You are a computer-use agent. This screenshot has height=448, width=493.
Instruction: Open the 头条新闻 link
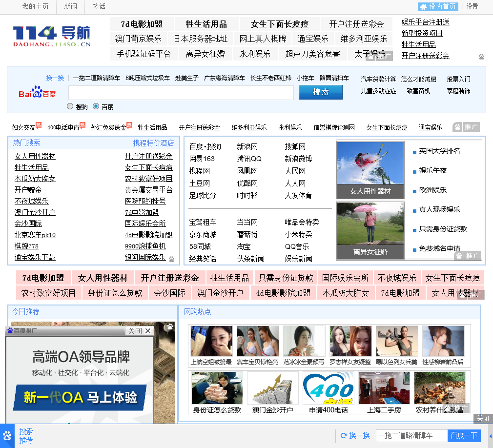pyautogui.click(x=250, y=259)
